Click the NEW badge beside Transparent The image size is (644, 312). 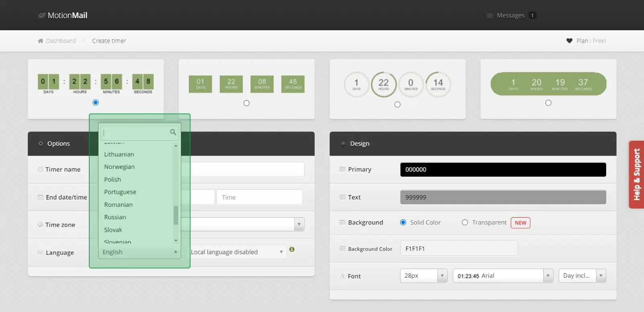[x=520, y=223]
